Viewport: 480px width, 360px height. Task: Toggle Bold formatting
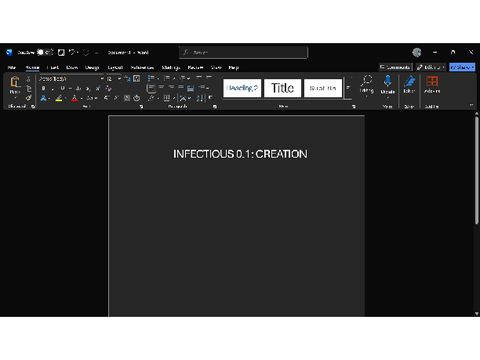tap(43, 88)
